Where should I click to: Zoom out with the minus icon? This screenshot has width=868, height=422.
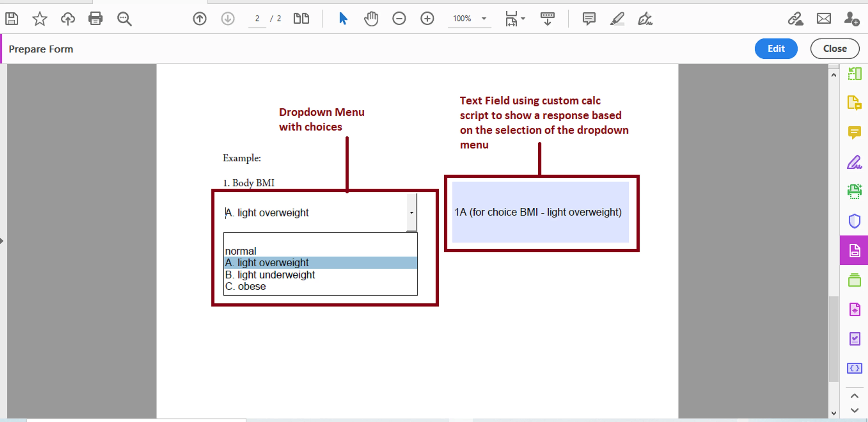click(399, 18)
